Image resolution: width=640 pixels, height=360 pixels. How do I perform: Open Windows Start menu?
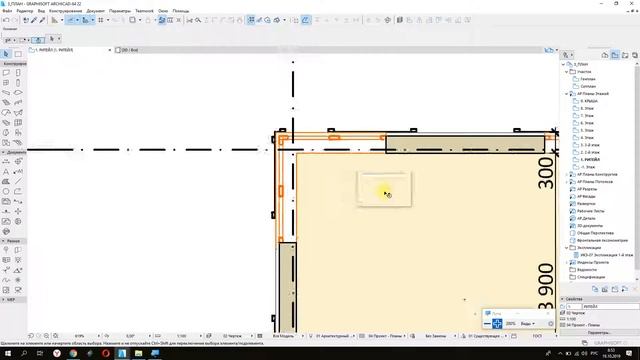(x=8, y=353)
